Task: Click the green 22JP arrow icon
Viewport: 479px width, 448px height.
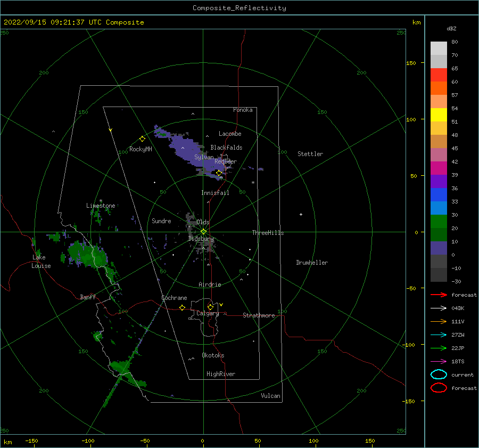Action: pos(439,348)
